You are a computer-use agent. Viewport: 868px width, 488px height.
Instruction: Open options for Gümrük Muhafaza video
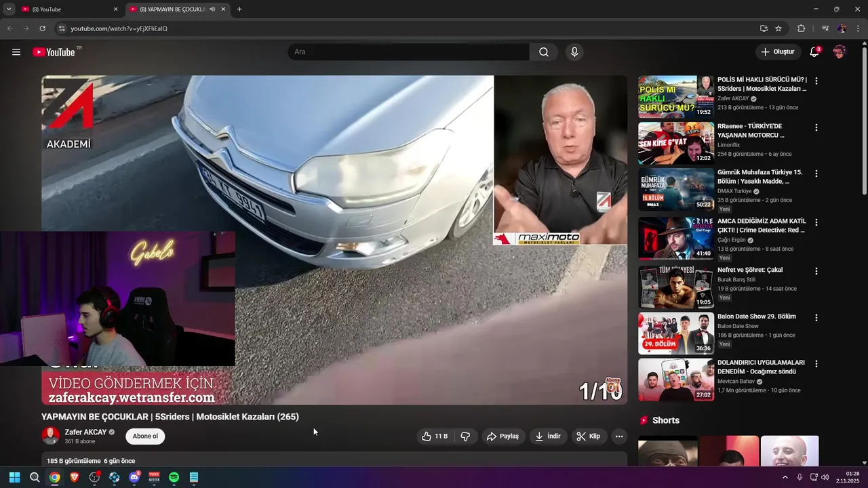point(816,174)
